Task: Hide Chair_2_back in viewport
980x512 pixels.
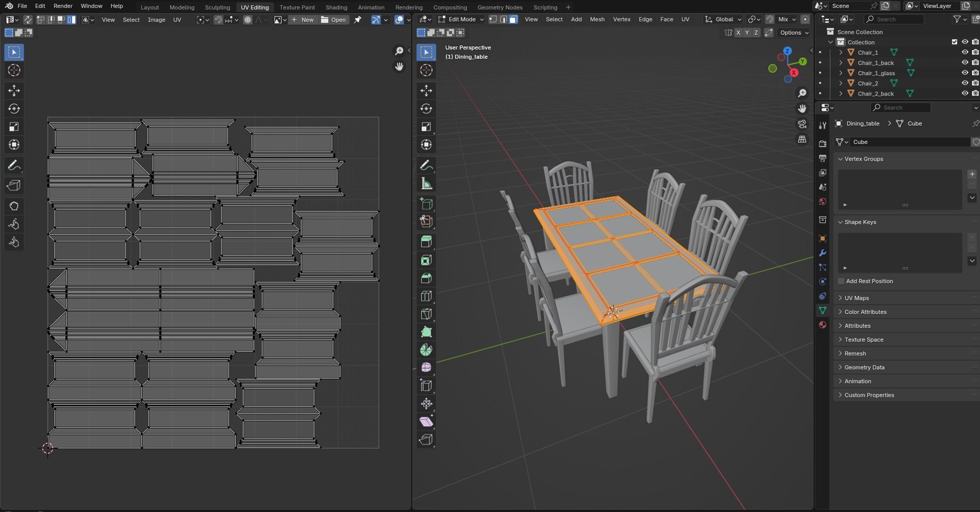Action: [x=965, y=93]
